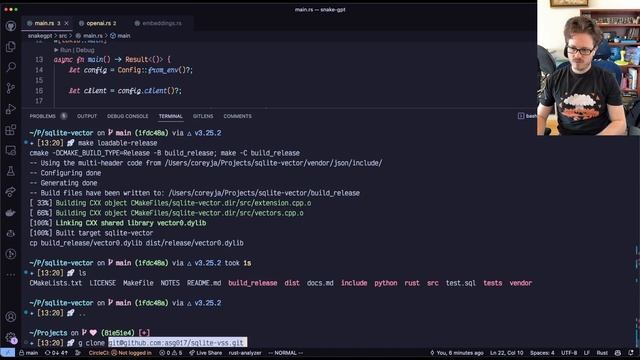
Task: Click the remote window indicator in status bar
Action: [7, 353]
